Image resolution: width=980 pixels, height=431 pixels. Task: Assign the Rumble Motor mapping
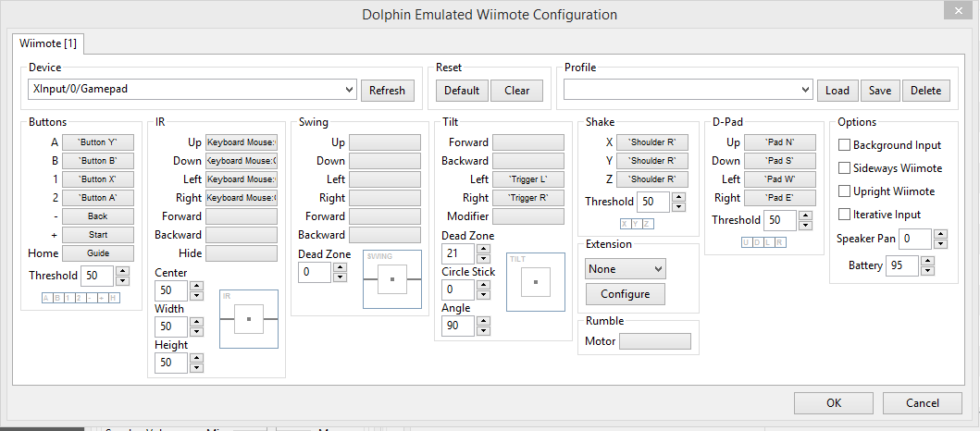[x=655, y=341]
